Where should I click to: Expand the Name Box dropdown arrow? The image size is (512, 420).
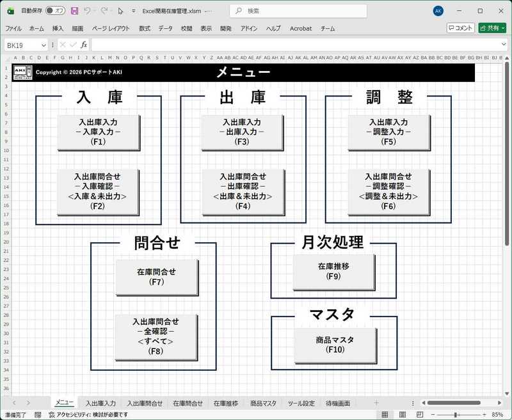(44, 45)
